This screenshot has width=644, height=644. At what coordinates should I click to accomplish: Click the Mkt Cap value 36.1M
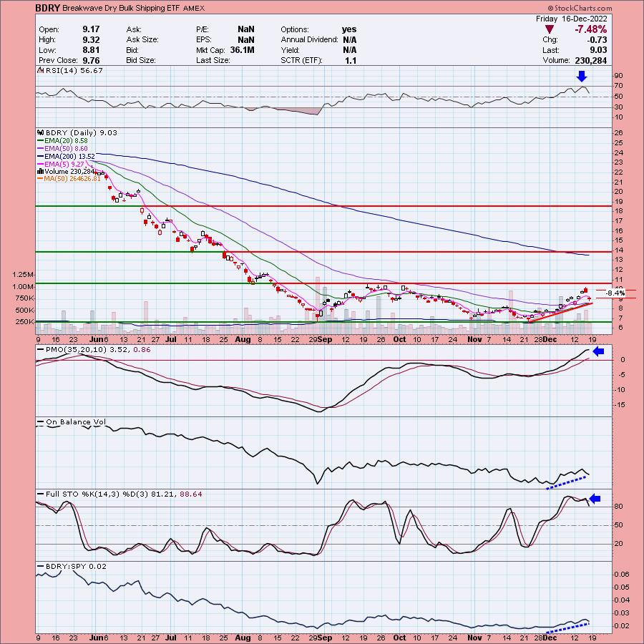click(x=241, y=50)
